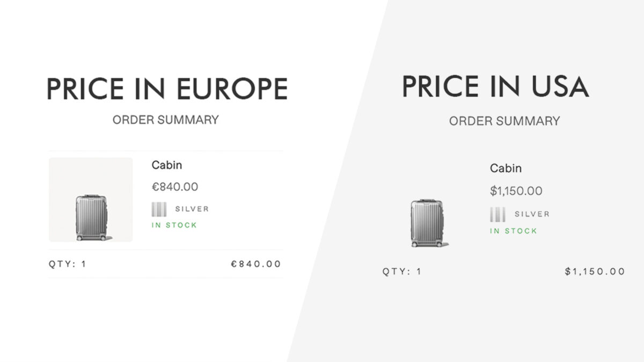Click the Europe suitcase product thumbnail
The image size is (644, 362).
pos(91,200)
